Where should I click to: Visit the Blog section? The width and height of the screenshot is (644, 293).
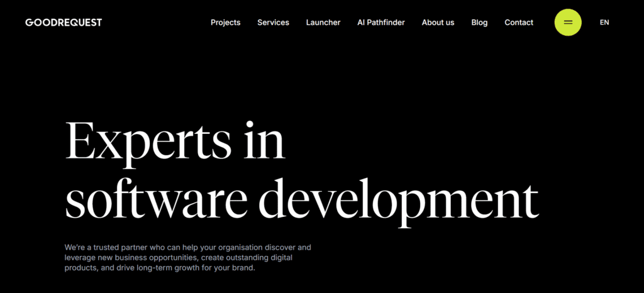pos(479,23)
